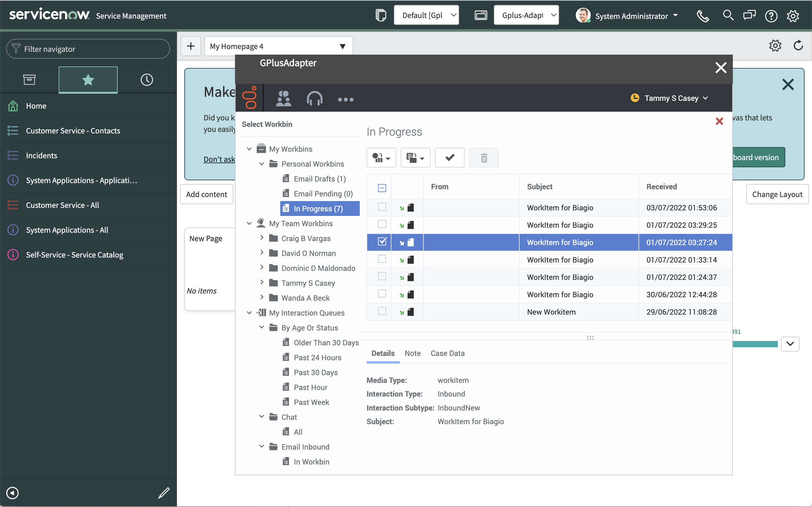Screen dimensions: 812x507
Task: Open the Team Communicator people icon
Action: point(283,99)
